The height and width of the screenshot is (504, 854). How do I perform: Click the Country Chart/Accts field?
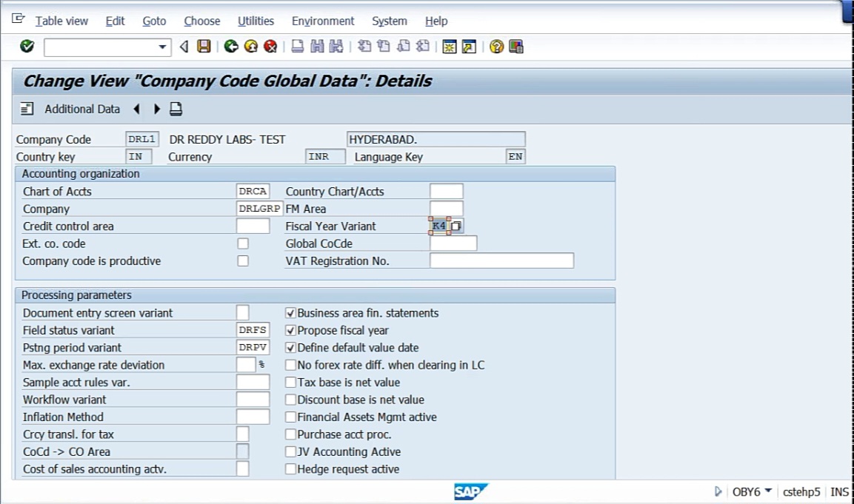click(x=447, y=191)
